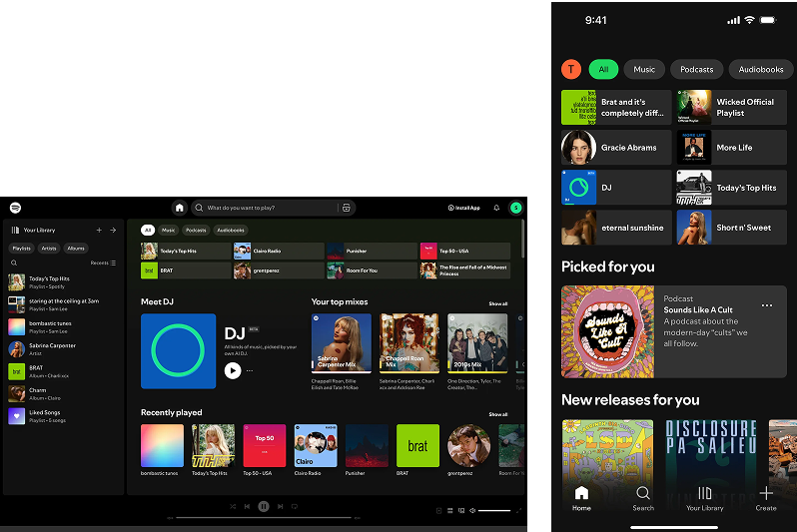Open the green profile avatar in the desktop header

click(x=516, y=208)
